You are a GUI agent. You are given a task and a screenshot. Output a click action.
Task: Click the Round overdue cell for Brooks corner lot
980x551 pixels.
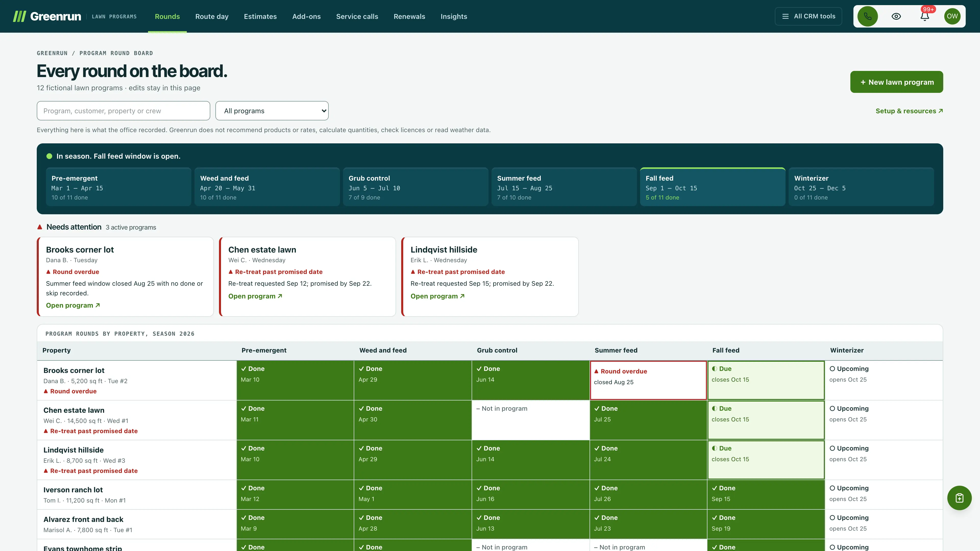tap(648, 380)
